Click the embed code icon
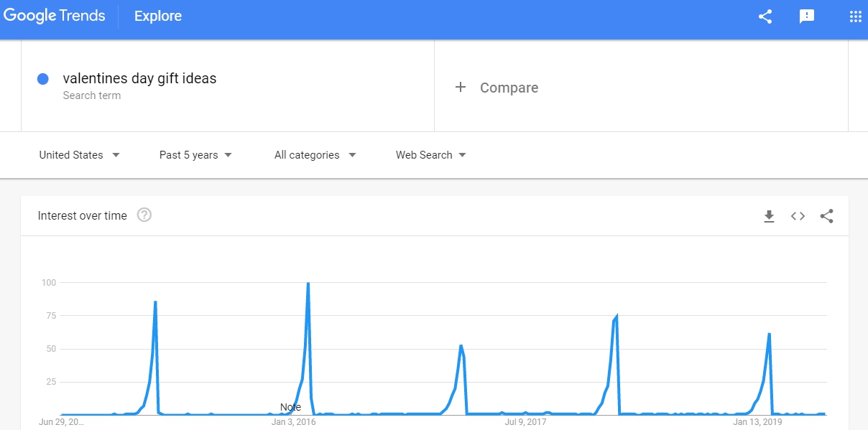 point(798,216)
